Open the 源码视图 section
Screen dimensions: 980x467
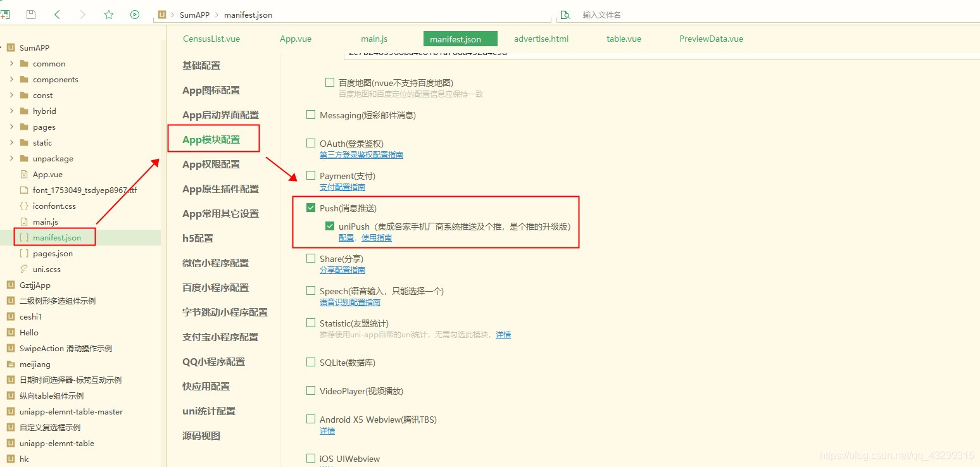[x=201, y=435]
